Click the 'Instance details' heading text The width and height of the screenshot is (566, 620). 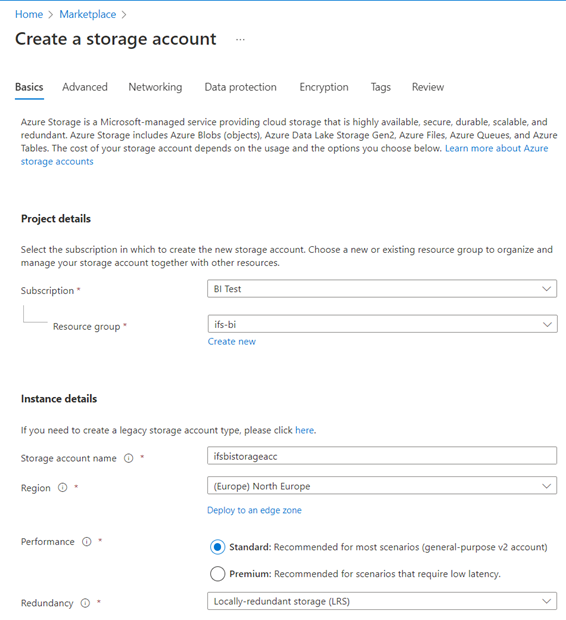59,399
